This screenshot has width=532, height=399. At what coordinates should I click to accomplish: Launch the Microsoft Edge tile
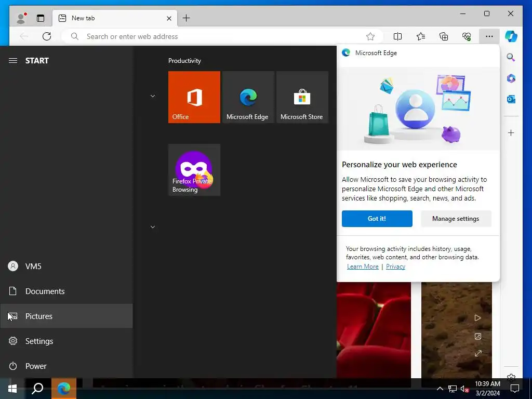coord(248,97)
